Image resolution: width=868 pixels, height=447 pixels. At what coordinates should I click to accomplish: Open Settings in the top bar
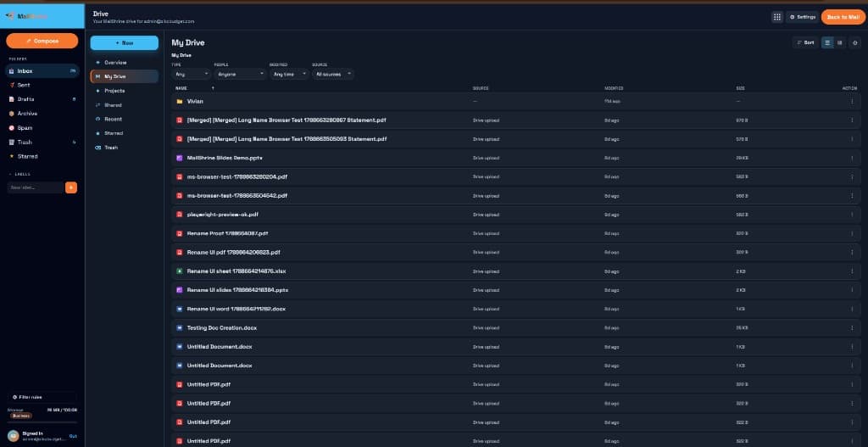click(x=802, y=17)
